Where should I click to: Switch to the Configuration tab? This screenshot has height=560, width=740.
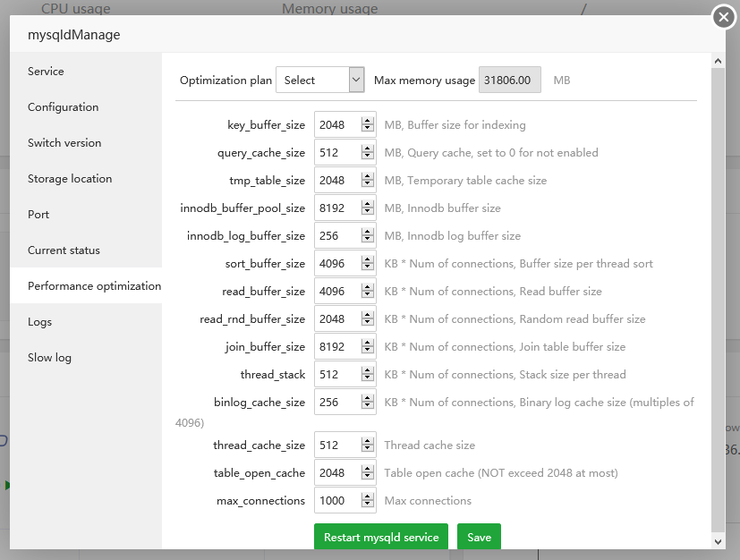(63, 107)
